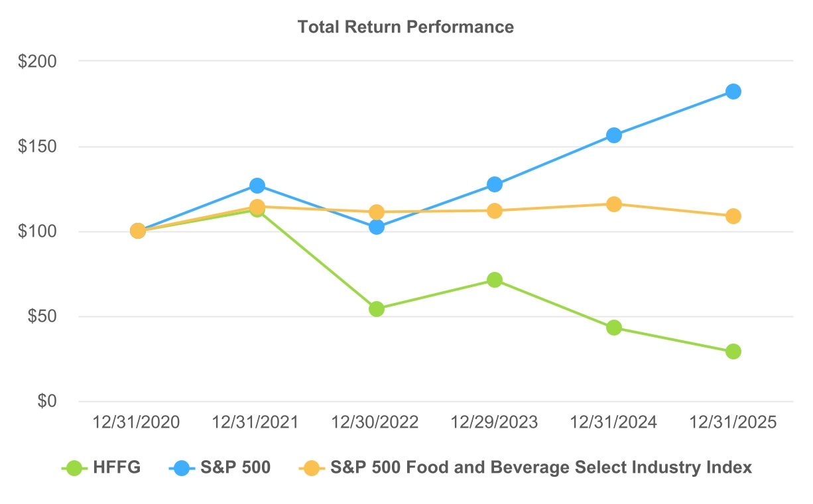Select the 12/31/2020 x-axis date label
This screenshot has height=504, width=813.
click(137, 422)
